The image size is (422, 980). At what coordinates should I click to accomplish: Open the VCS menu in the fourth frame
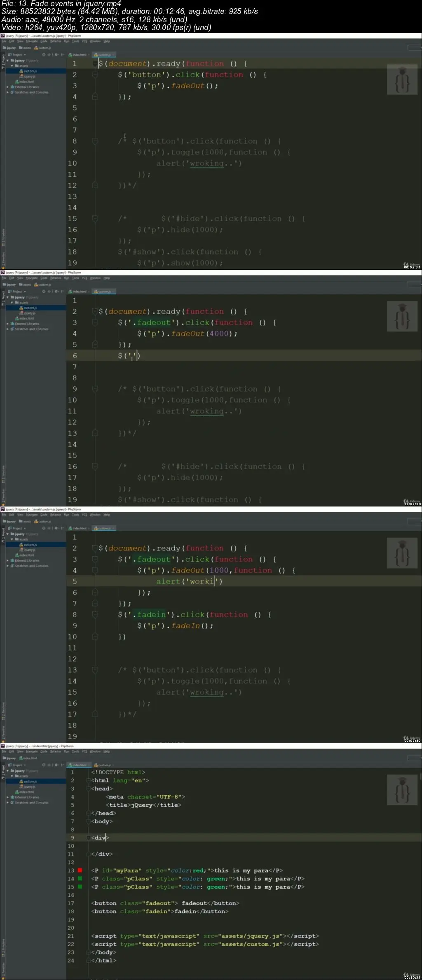(84, 752)
